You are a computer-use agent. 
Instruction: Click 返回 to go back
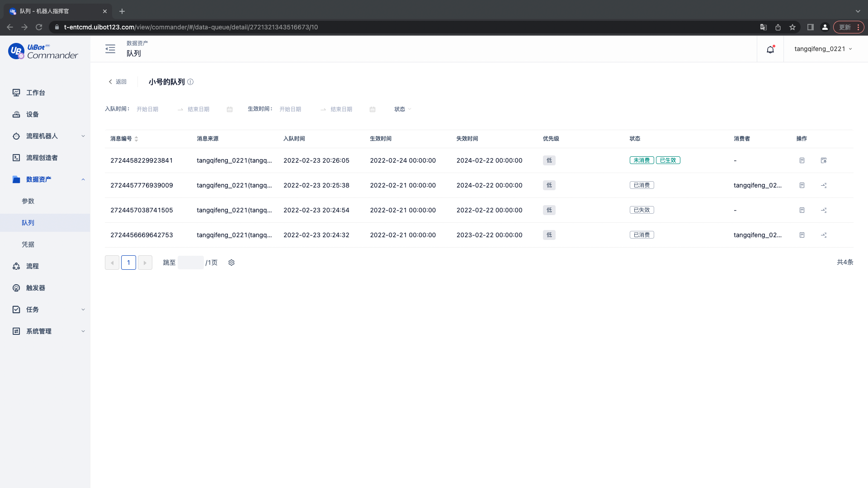pos(118,82)
